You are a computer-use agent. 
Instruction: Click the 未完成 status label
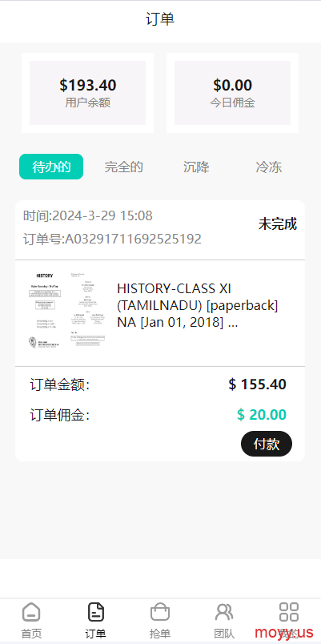278,224
